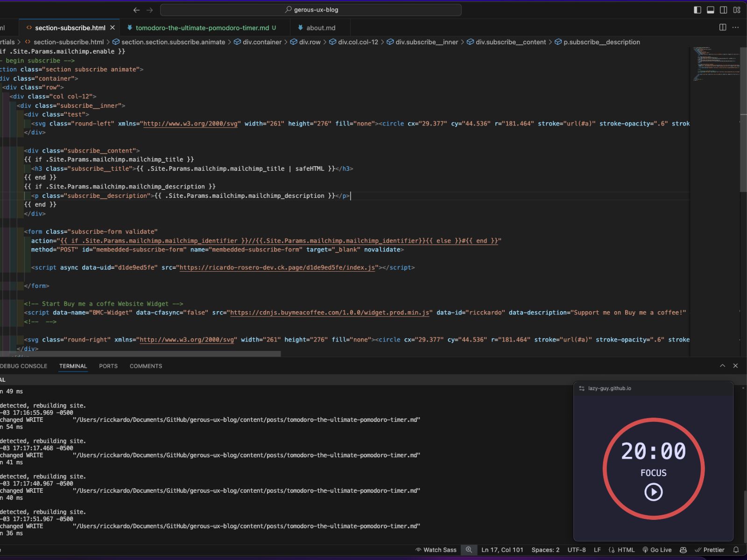Open the editor More Actions ellipsis menu
Screen dimensions: 747x560
point(736,28)
